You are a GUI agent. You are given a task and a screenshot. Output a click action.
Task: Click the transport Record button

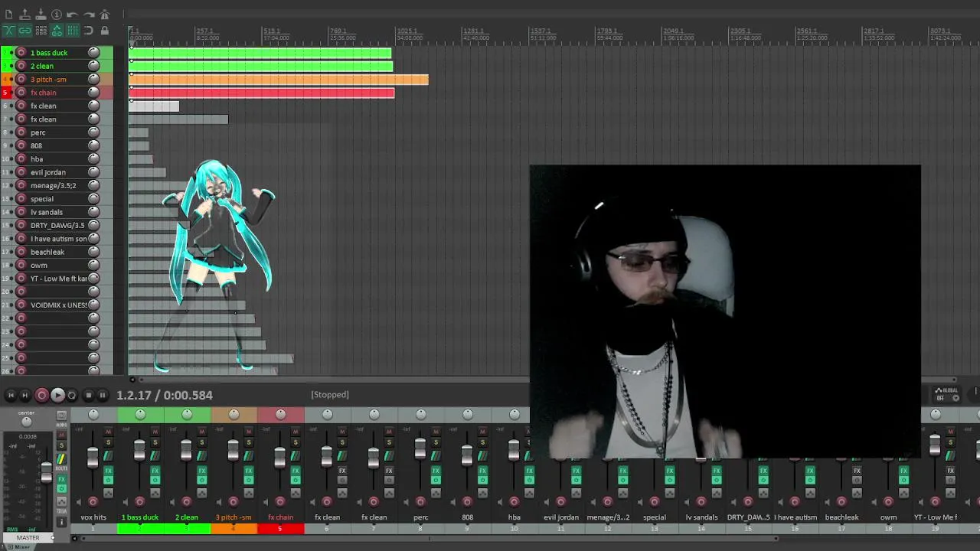pos(42,395)
